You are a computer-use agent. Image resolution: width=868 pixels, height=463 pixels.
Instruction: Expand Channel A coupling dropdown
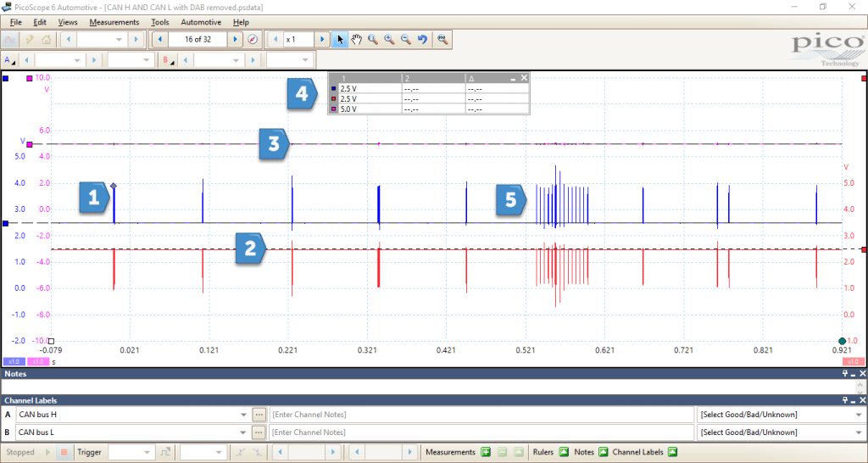(147, 60)
